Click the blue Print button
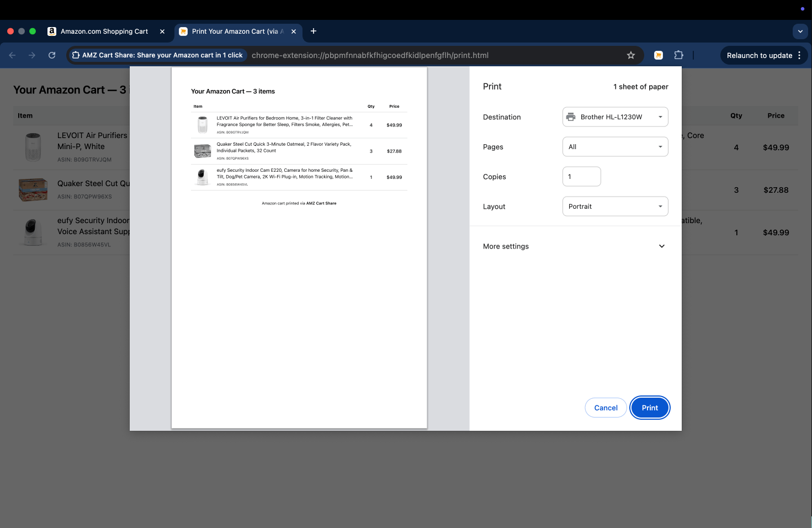Screen dimensions: 812x528 click(650, 408)
